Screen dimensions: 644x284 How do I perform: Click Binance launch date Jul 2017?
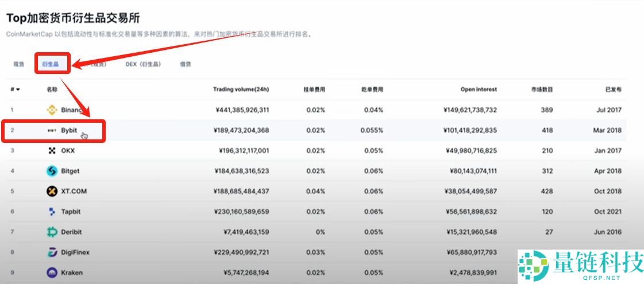coord(609,110)
